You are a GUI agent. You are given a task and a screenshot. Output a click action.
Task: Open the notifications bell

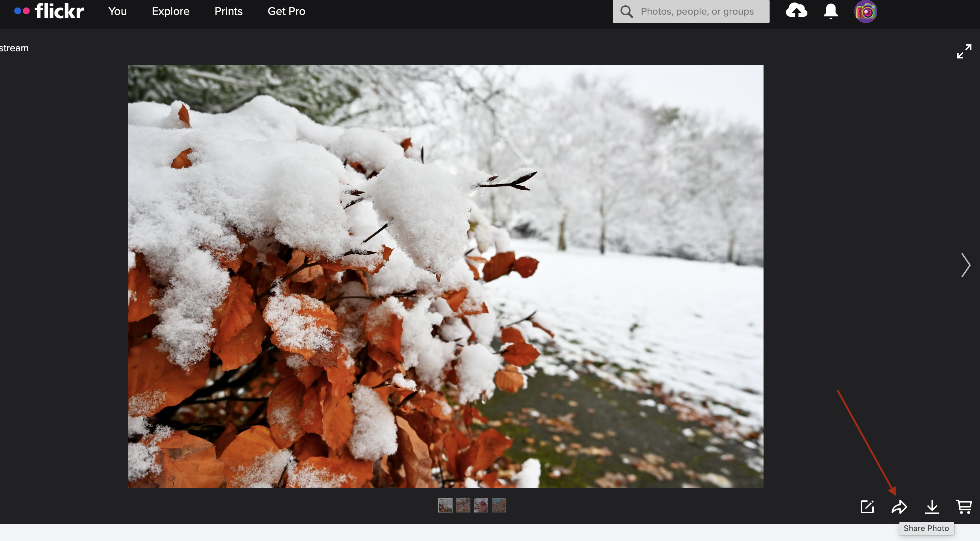pyautogui.click(x=831, y=11)
